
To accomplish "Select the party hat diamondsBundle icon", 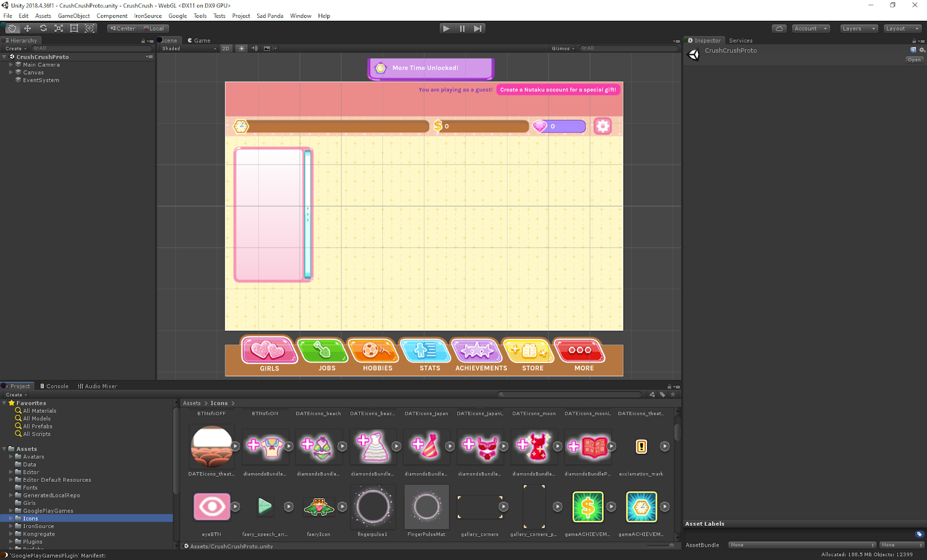I will [426, 446].
